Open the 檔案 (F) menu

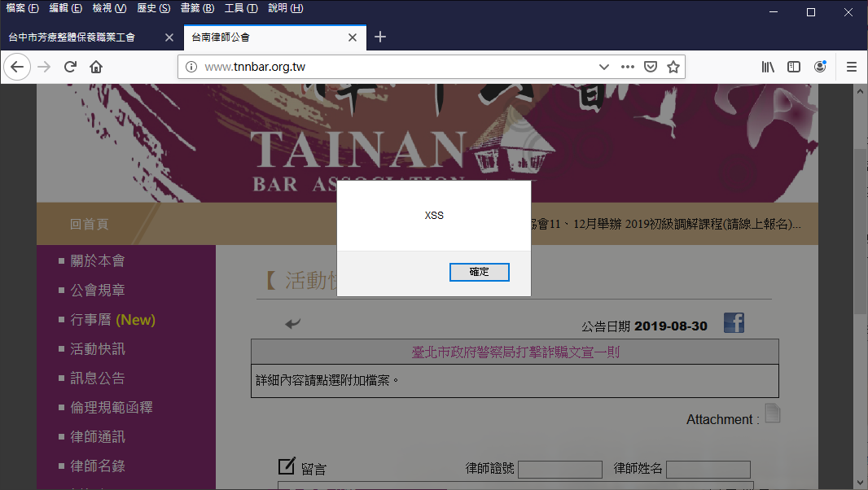pyautogui.click(x=22, y=8)
